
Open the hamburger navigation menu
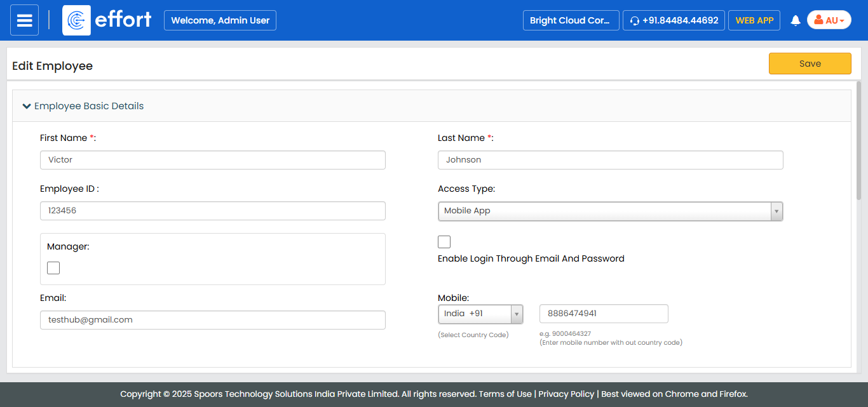[x=24, y=20]
